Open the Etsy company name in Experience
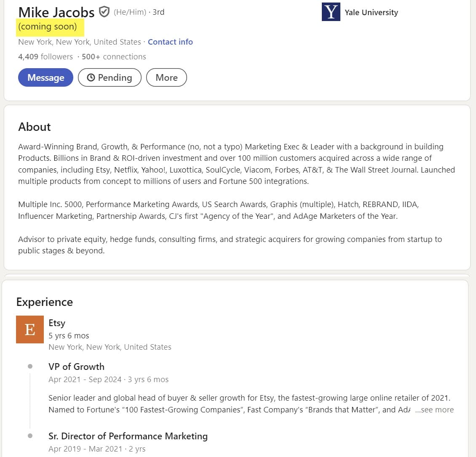 pos(57,323)
